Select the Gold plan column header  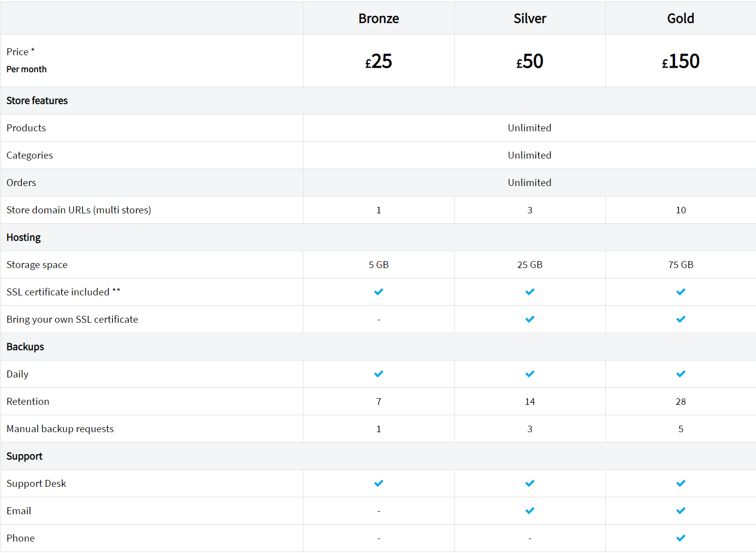tap(680, 18)
